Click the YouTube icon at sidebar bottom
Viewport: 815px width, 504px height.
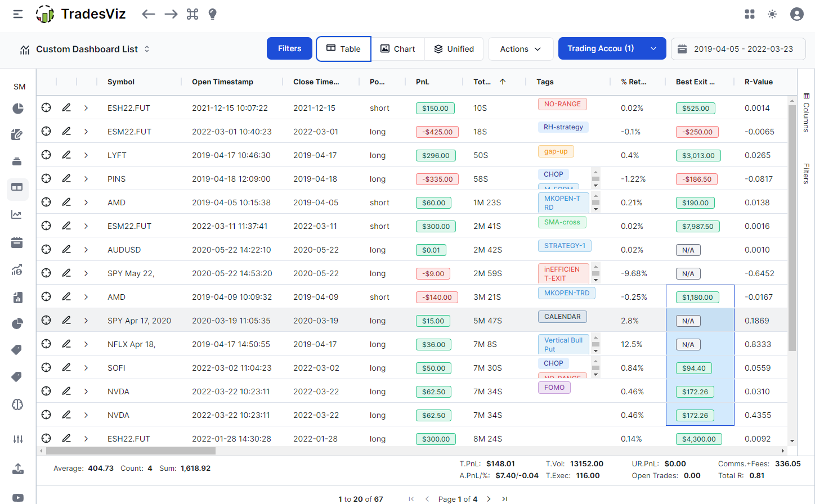pos(17,497)
